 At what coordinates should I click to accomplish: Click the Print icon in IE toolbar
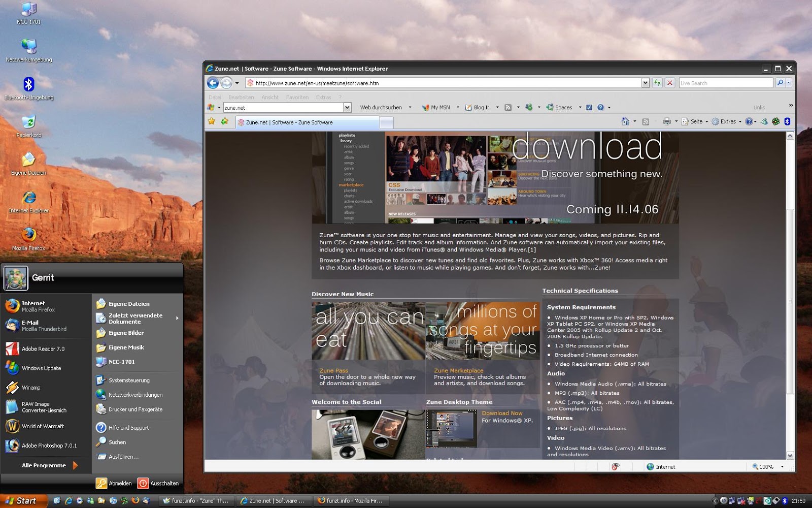666,121
